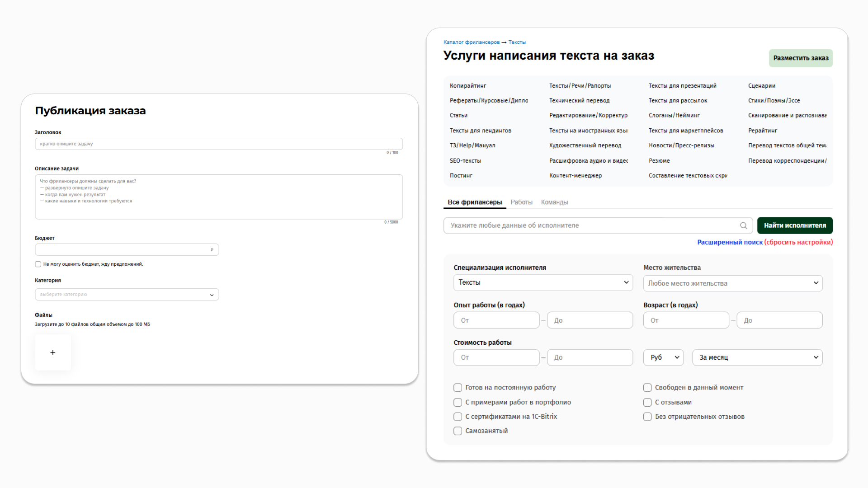Tick the 'Самозанятый' checkbox
Screen dimensions: 868x488
pos(458,431)
